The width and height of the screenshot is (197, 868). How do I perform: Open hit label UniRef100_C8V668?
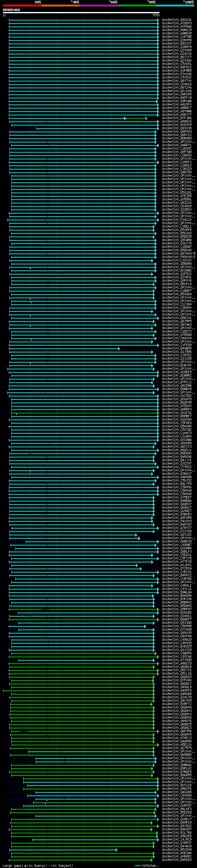(x=176, y=795)
